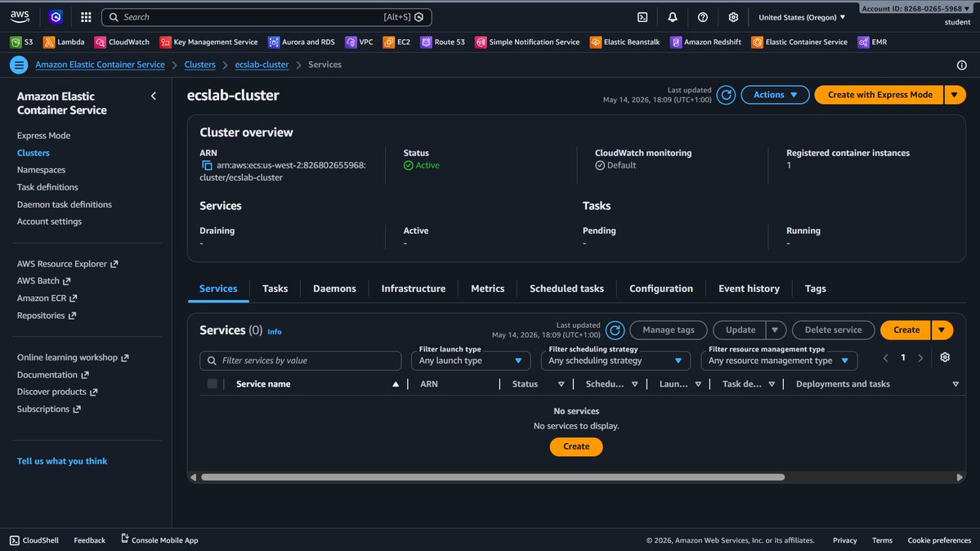The image size is (980, 551).
Task: Click the Create button under No services
Action: point(576,446)
